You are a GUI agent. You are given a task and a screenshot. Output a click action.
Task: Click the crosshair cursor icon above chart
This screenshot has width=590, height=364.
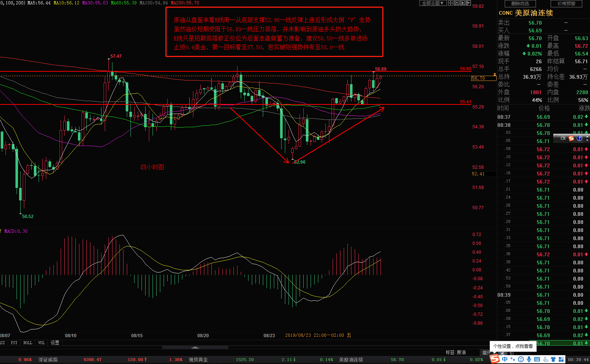(x=451, y=3)
